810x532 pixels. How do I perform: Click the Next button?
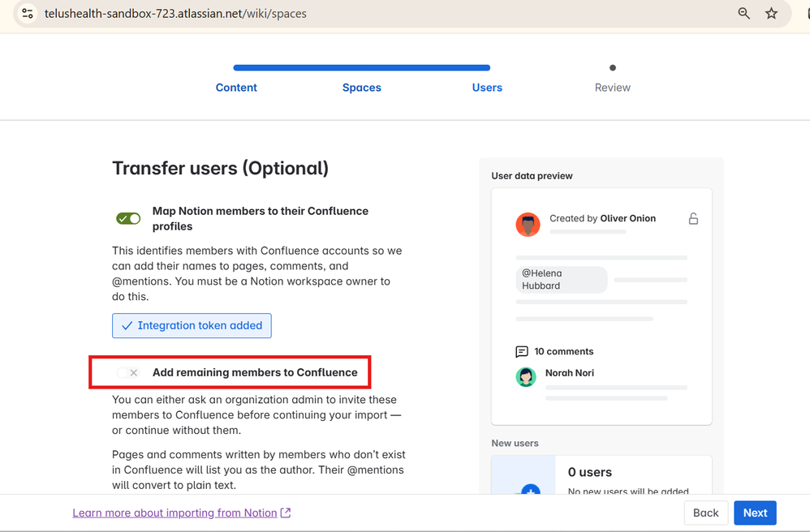[x=755, y=513]
